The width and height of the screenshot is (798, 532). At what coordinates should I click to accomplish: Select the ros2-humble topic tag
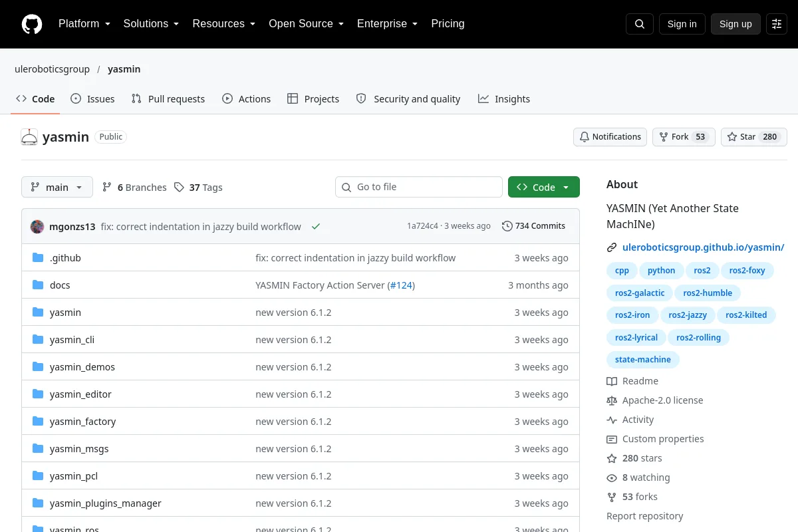point(708,293)
